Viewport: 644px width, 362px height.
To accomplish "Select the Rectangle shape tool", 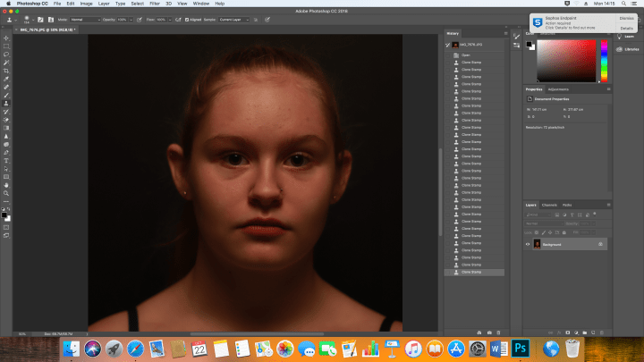I will pos(6,177).
